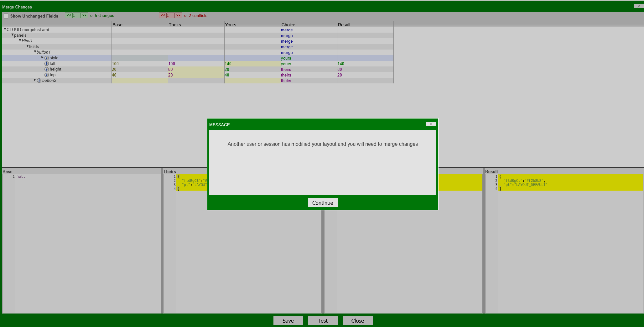Jump to the previous conflict

pyautogui.click(x=163, y=15)
